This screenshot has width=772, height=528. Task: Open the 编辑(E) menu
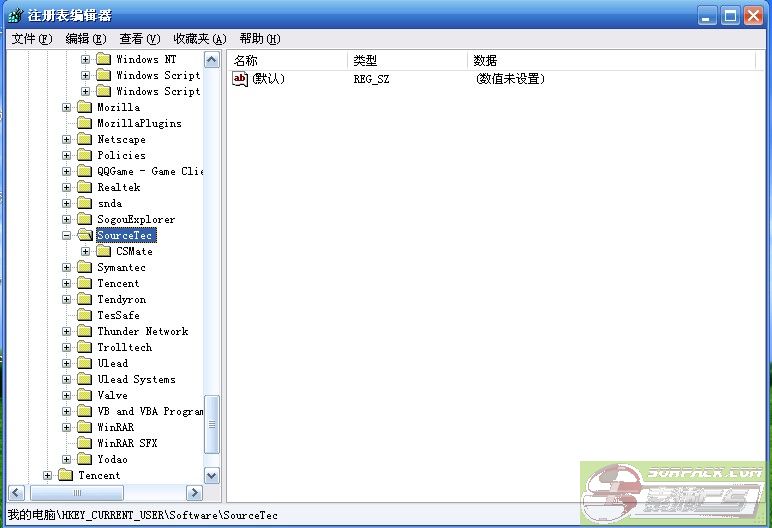pyautogui.click(x=85, y=39)
